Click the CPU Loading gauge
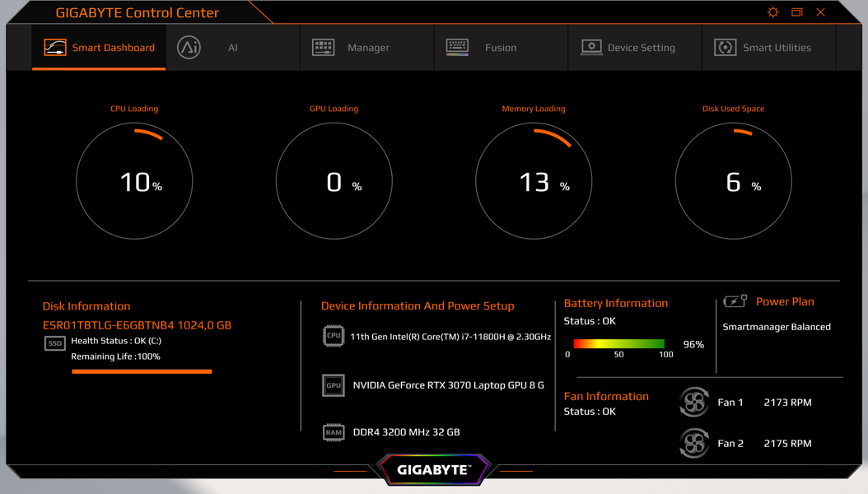 (134, 181)
